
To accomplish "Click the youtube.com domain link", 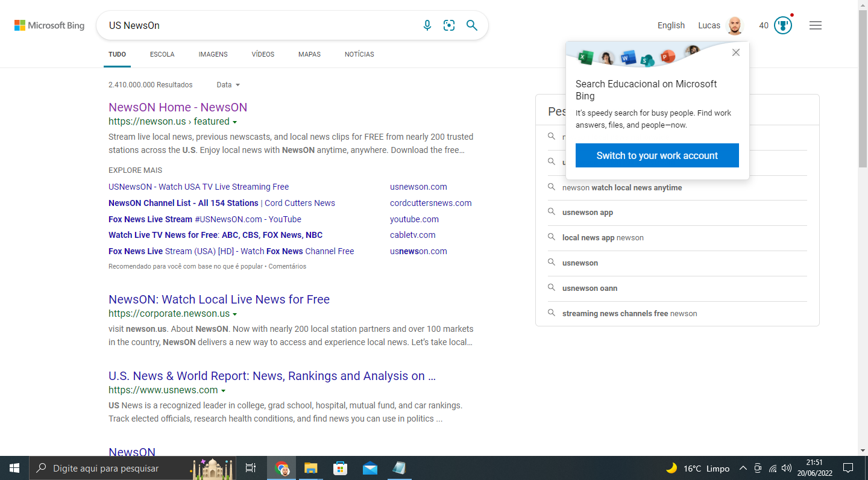I will 414,219.
